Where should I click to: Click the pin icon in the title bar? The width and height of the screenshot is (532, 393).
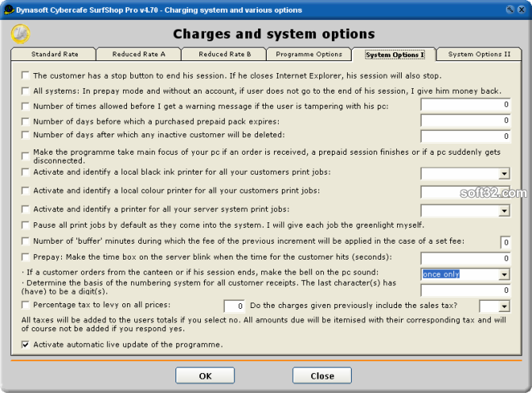[x=510, y=10]
